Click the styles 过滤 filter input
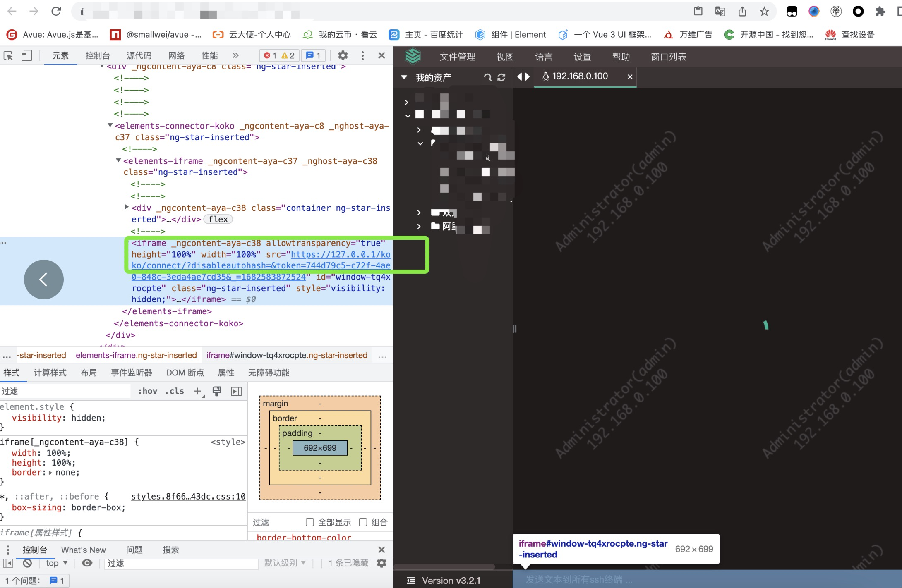The height and width of the screenshot is (588, 902). [x=65, y=391]
